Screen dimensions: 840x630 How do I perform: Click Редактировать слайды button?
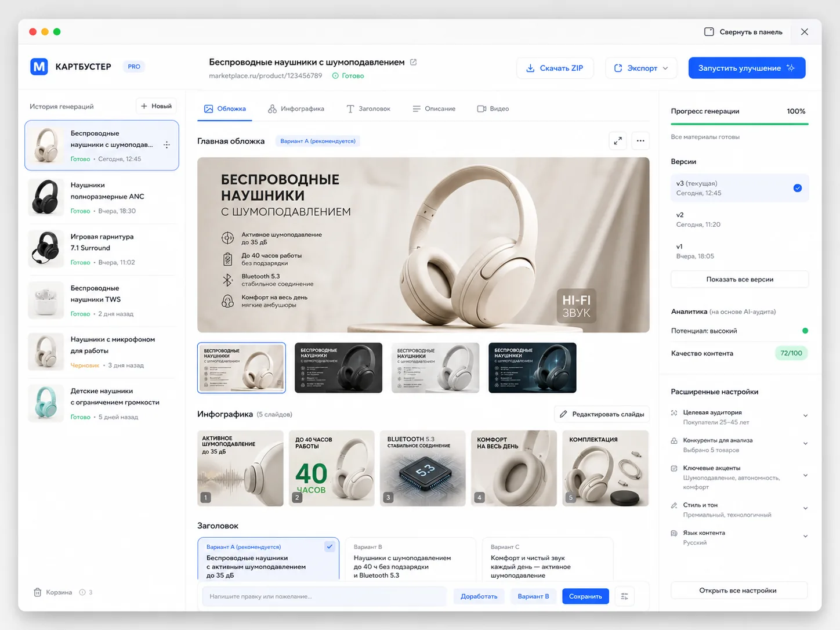coord(602,414)
